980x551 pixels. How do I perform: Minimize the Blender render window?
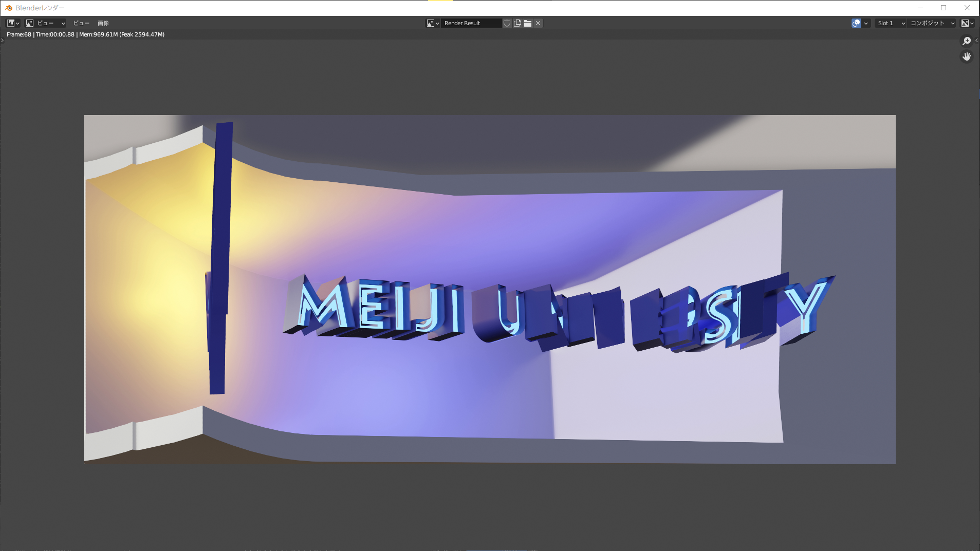point(920,8)
